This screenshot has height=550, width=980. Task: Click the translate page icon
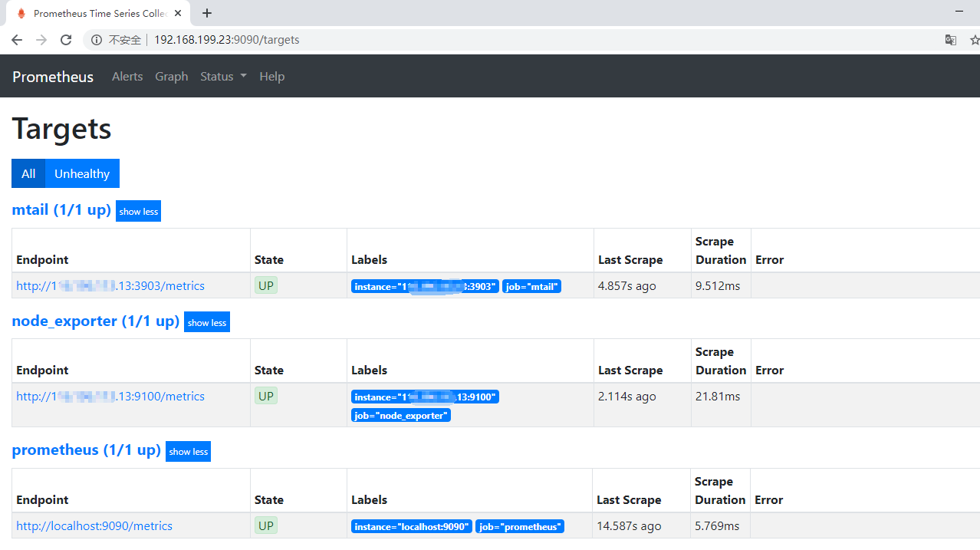[951, 40]
